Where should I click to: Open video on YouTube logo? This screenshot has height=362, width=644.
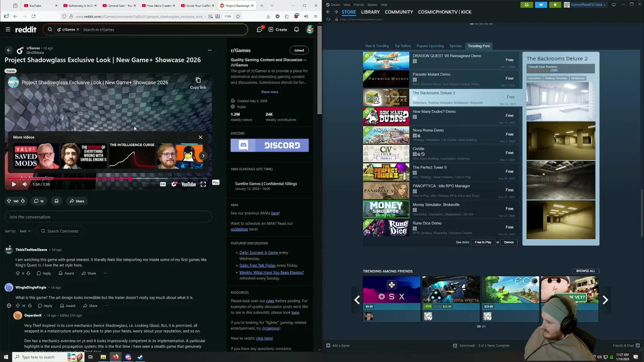coord(189,185)
